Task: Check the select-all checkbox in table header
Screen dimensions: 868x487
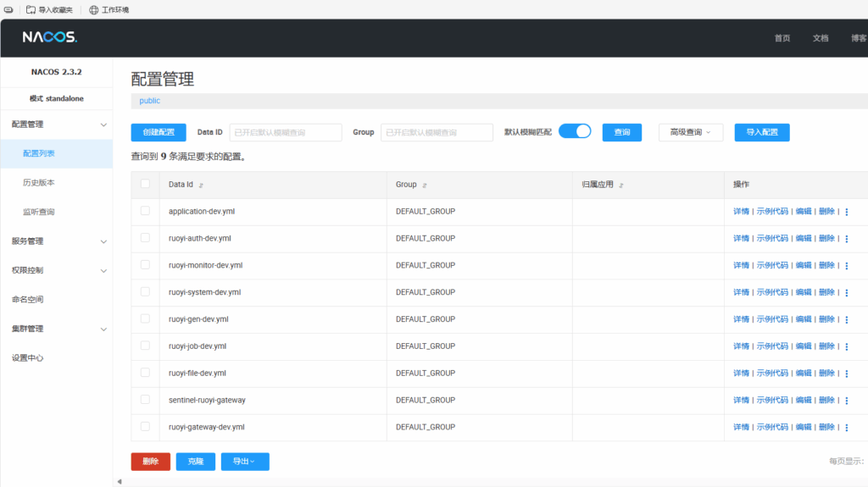Action: [x=145, y=184]
